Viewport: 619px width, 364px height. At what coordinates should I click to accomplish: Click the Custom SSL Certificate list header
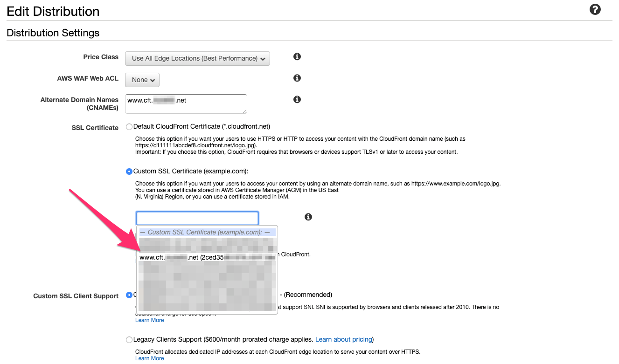pos(207,232)
